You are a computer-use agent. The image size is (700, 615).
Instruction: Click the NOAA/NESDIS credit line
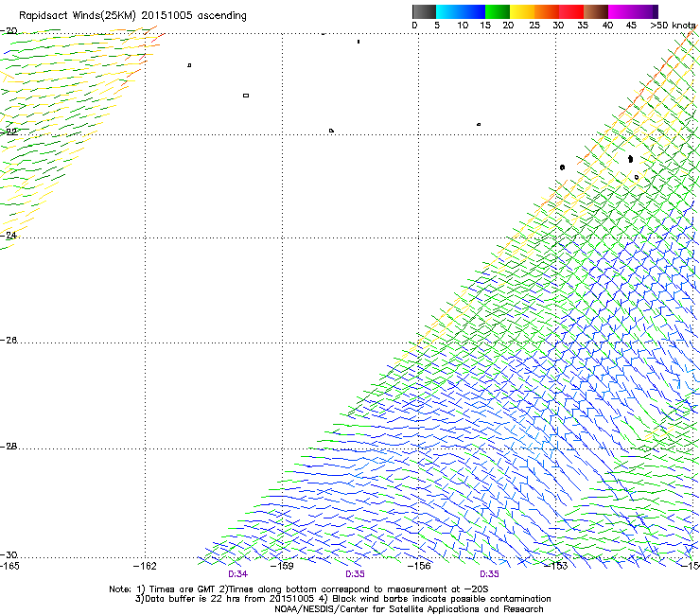tap(409, 609)
